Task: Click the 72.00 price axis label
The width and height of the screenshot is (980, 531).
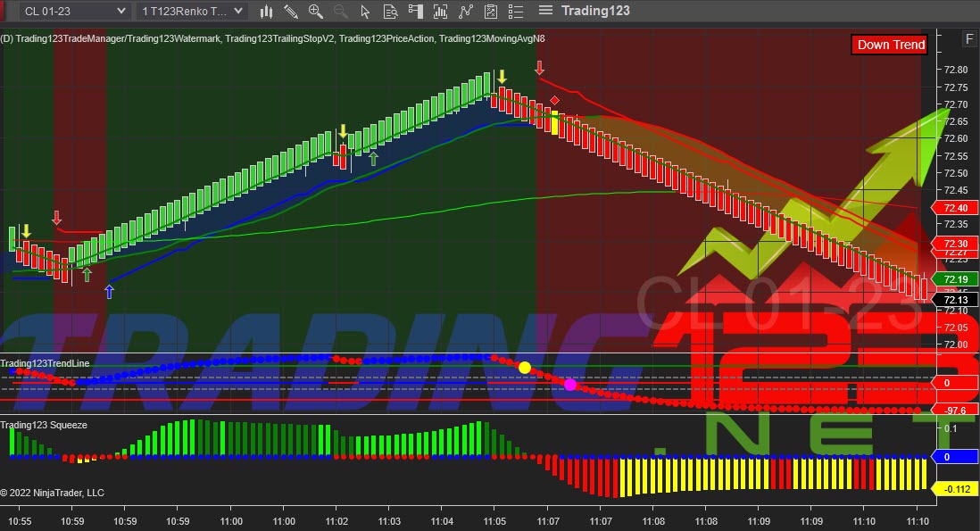Action: (956, 344)
